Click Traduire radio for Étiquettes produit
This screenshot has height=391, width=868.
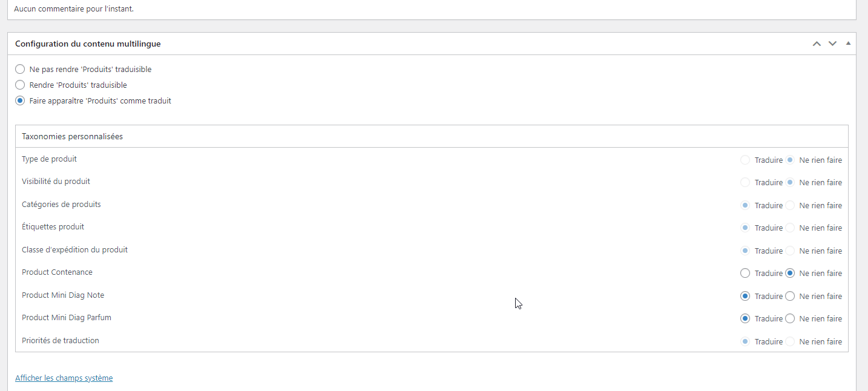[745, 228]
